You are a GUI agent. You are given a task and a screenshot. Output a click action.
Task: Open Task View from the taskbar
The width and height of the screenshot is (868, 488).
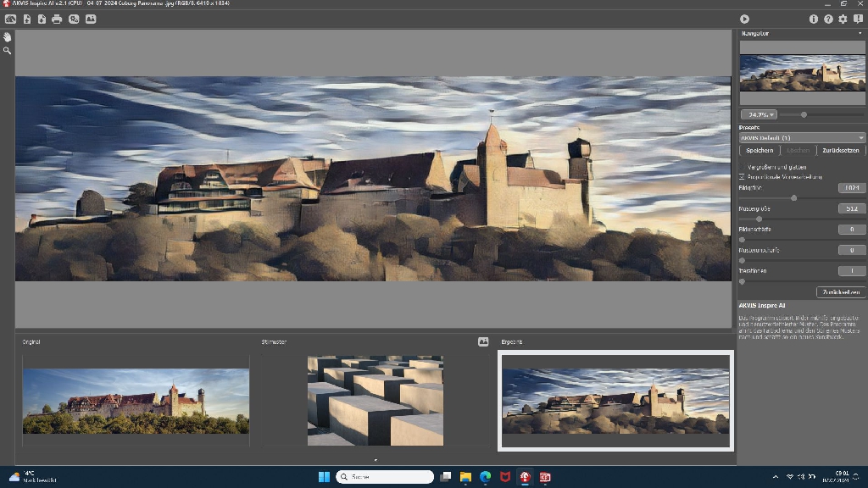coord(446,477)
